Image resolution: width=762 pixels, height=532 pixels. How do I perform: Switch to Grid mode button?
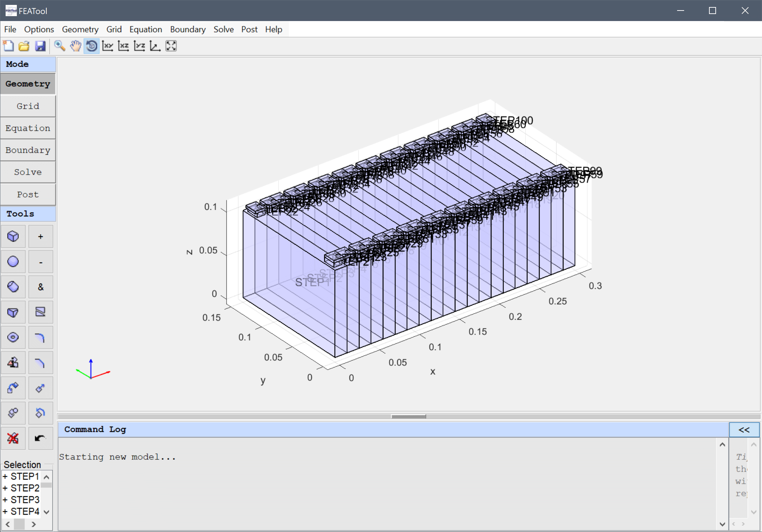tap(28, 106)
